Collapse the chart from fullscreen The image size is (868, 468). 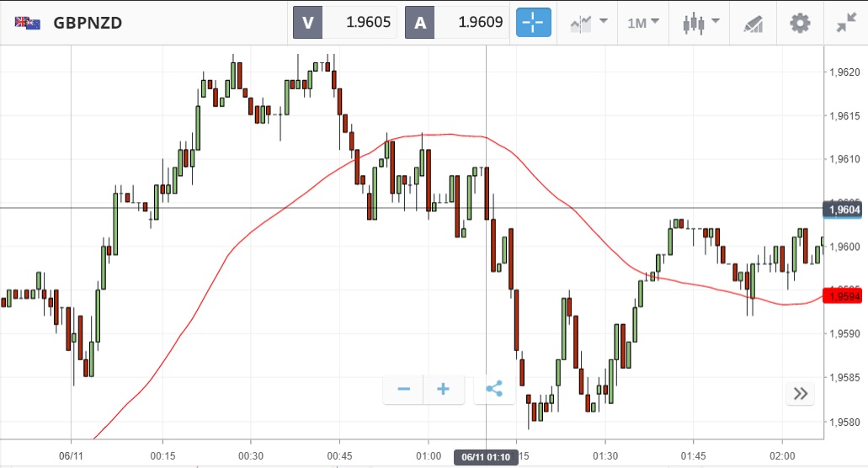[845, 23]
